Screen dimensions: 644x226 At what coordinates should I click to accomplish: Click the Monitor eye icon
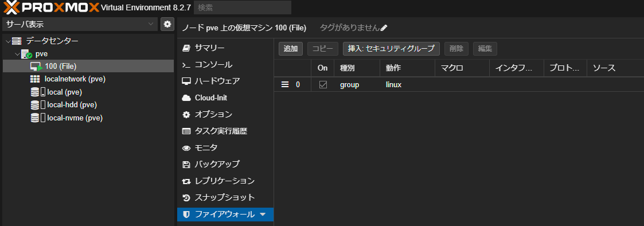click(x=186, y=148)
